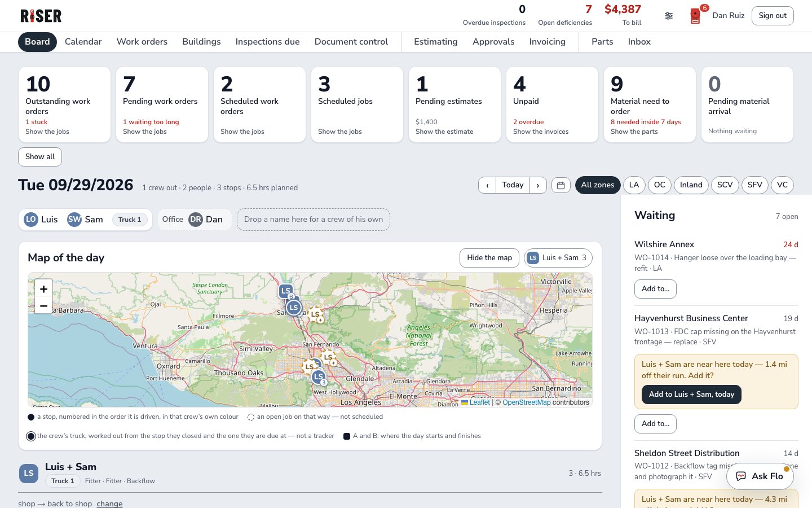Sign out of the account
The height and width of the screenshot is (508, 812).
tap(773, 16)
